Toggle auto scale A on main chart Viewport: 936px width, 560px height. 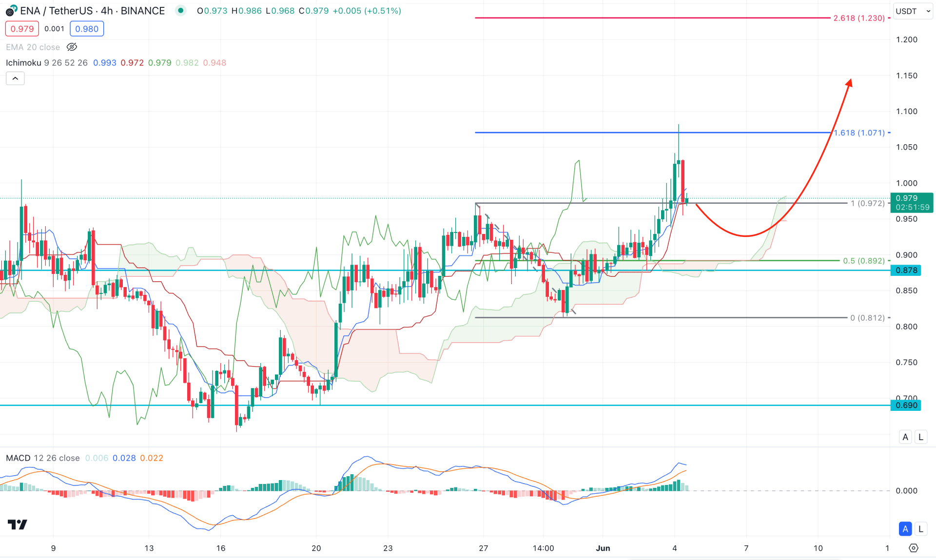(905, 437)
